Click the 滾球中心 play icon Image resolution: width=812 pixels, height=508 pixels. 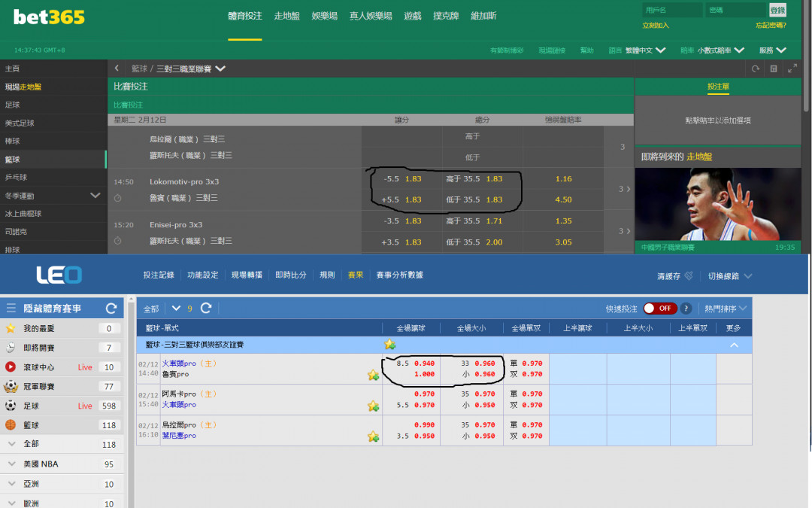11,367
